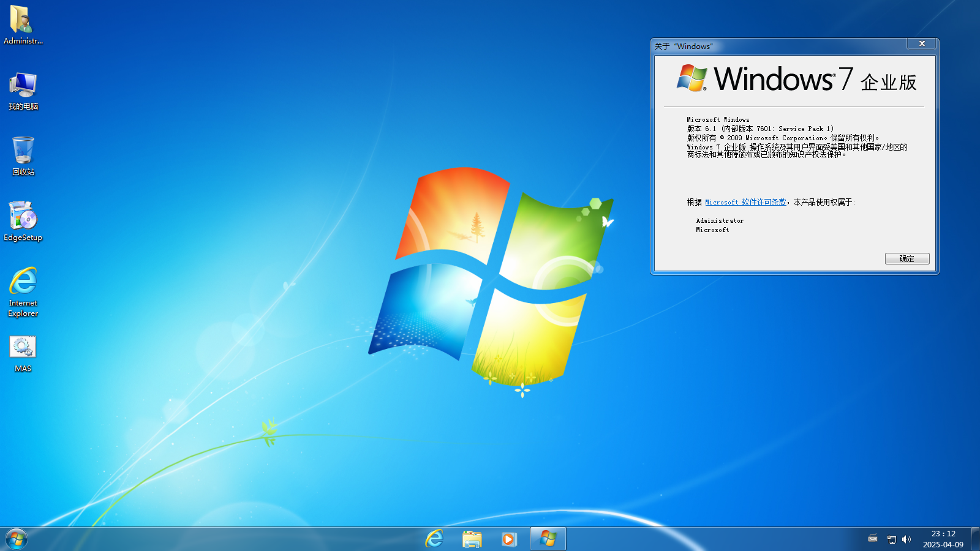The height and width of the screenshot is (551, 980).
Task: Click the Microsoft organization text in dialog
Action: (x=712, y=230)
